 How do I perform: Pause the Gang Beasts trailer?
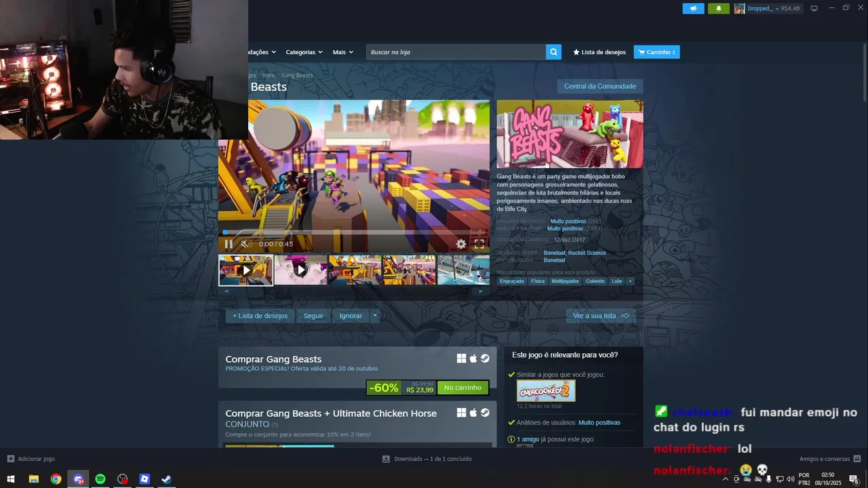click(x=229, y=244)
